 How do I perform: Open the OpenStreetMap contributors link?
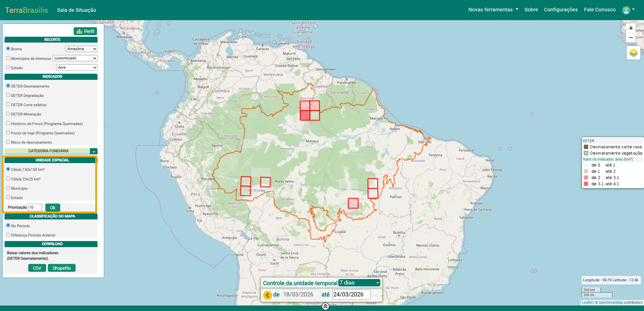(x=610, y=302)
